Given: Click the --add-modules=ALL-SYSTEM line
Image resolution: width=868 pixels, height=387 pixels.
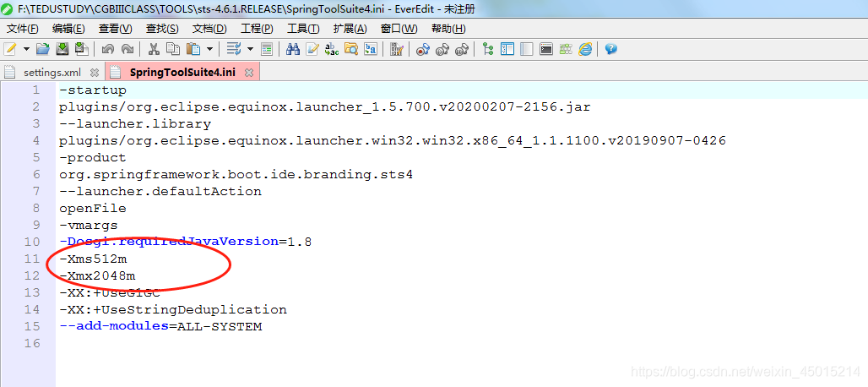Looking at the screenshot, I should click(x=160, y=326).
